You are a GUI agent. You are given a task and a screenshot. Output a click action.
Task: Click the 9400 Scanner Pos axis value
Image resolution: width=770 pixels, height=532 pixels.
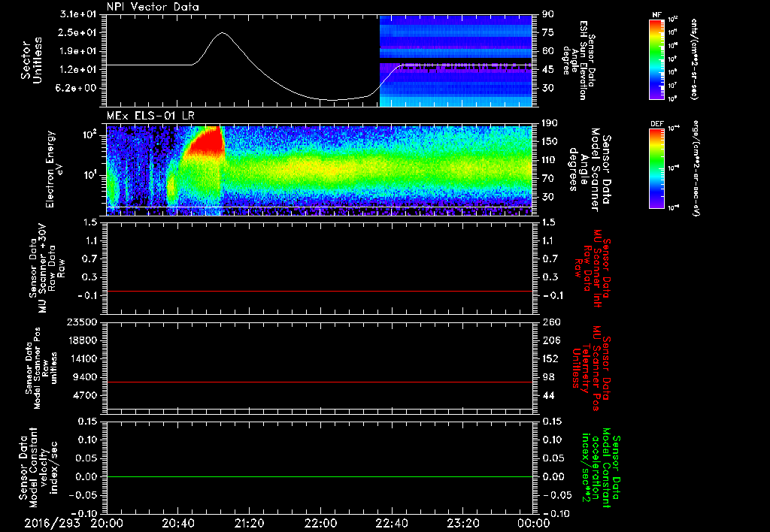pos(85,377)
